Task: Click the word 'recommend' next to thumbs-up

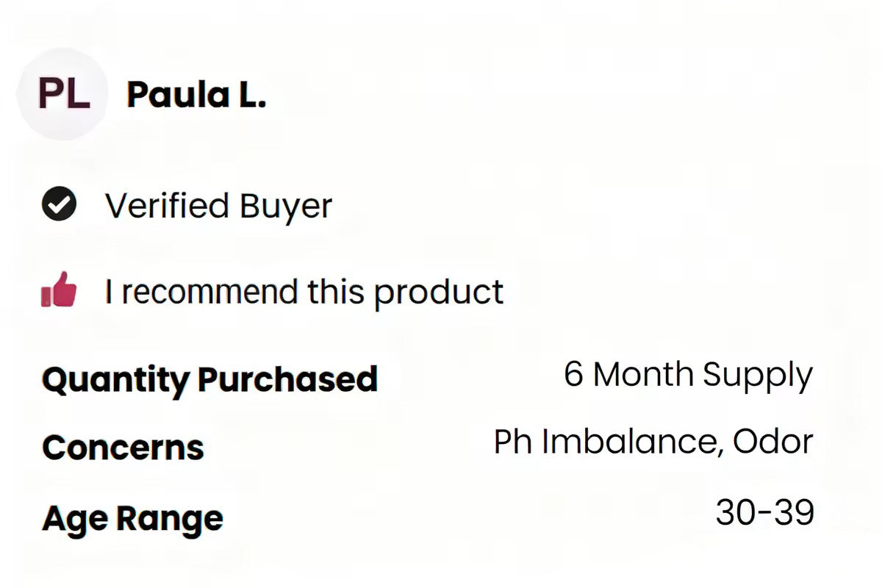Action: click(x=211, y=291)
